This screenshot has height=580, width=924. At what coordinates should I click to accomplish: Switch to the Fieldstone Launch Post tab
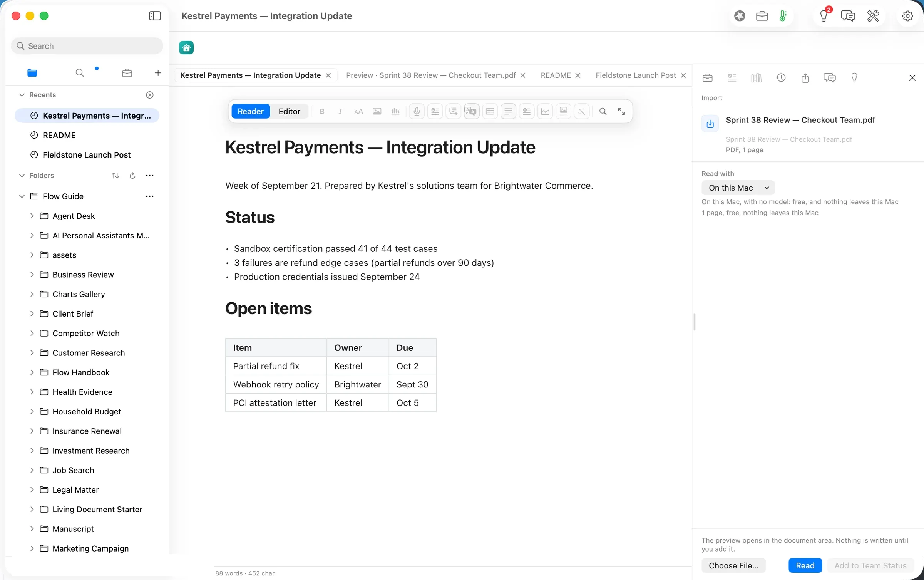(x=636, y=75)
